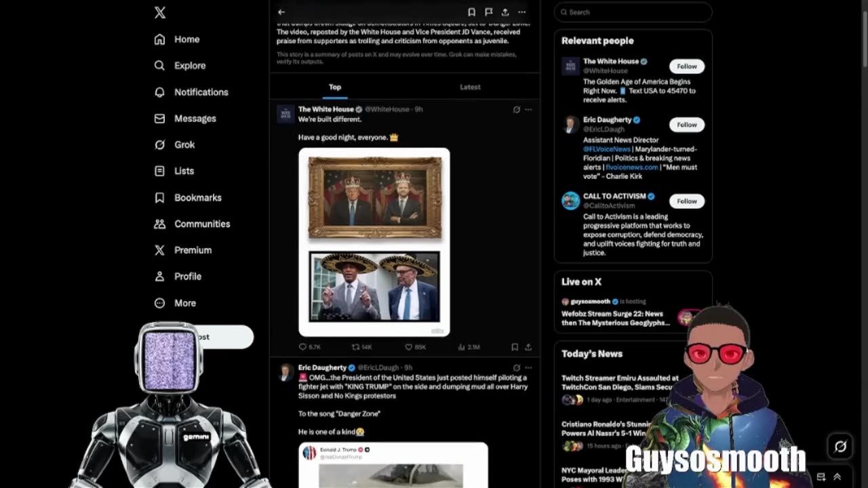868x488 pixels.
Task: Follow The White House
Action: 686,66
